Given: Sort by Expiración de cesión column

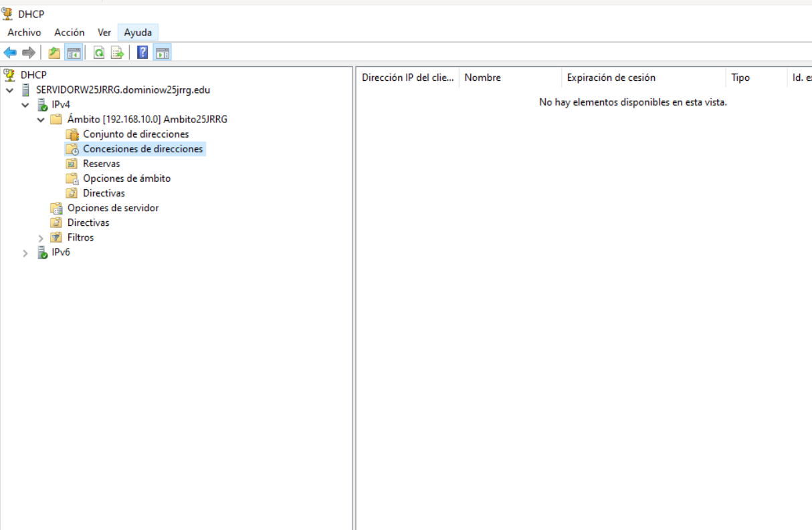Looking at the screenshot, I should 643,78.
